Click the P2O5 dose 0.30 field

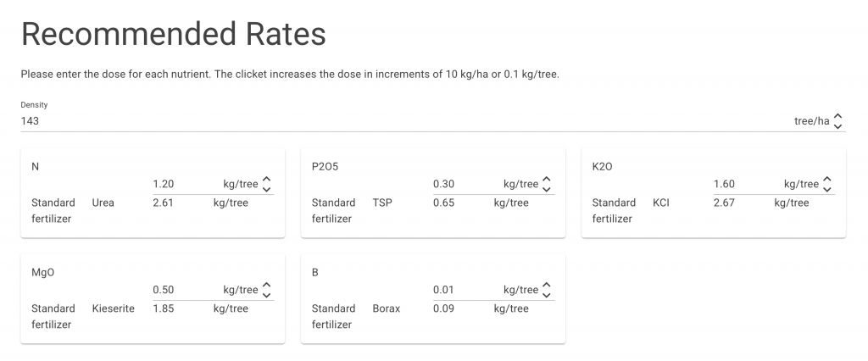[x=463, y=184]
